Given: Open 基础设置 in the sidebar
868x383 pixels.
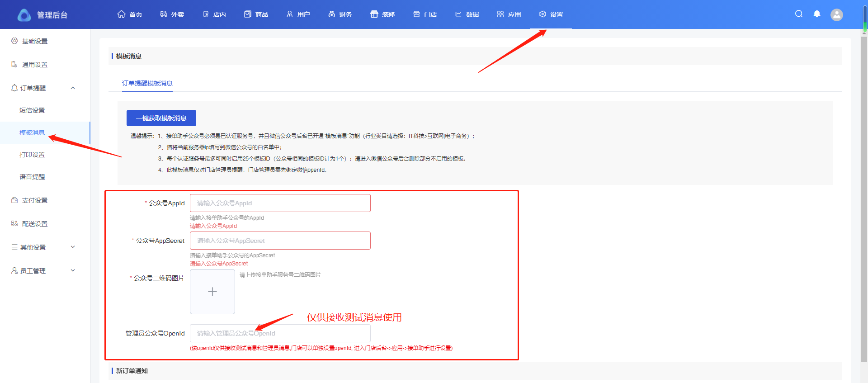Looking at the screenshot, I should (x=35, y=41).
